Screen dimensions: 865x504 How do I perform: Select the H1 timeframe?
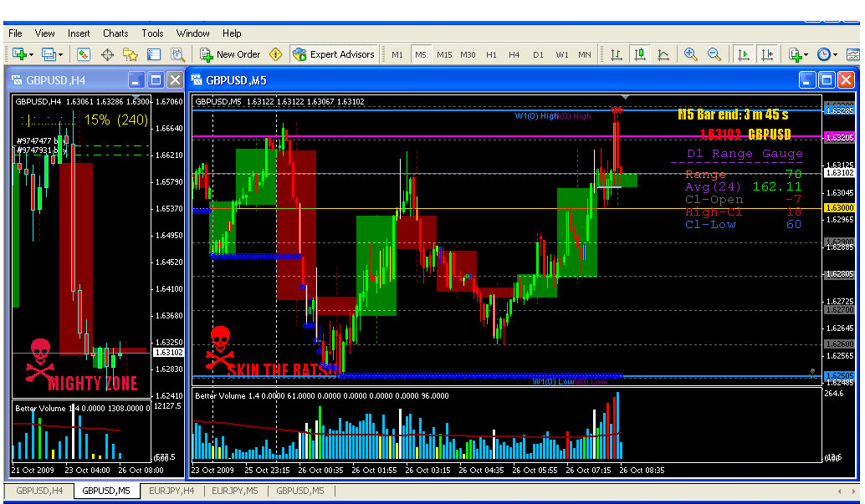click(x=492, y=54)
